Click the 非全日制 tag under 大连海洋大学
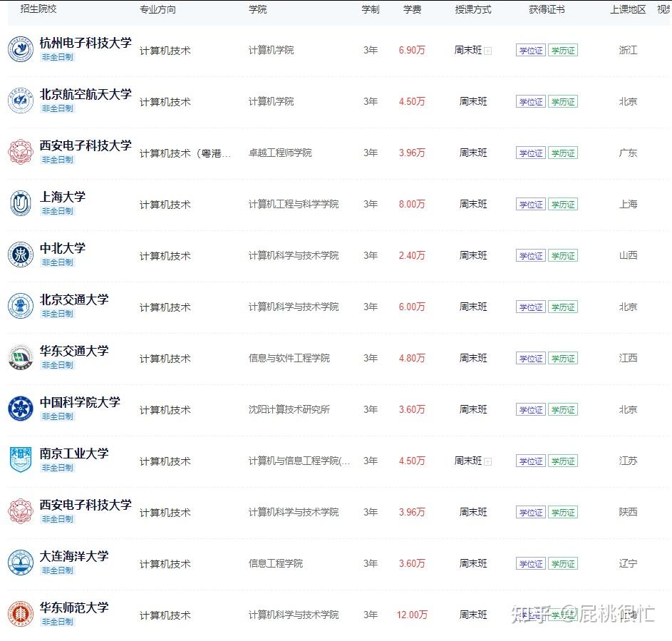 (58, 570)
